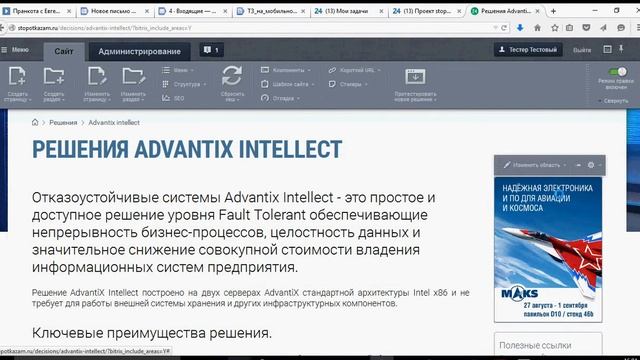Switch to the Сайт tab
This screenshot has height=360, width=640.
coord(64,51)
